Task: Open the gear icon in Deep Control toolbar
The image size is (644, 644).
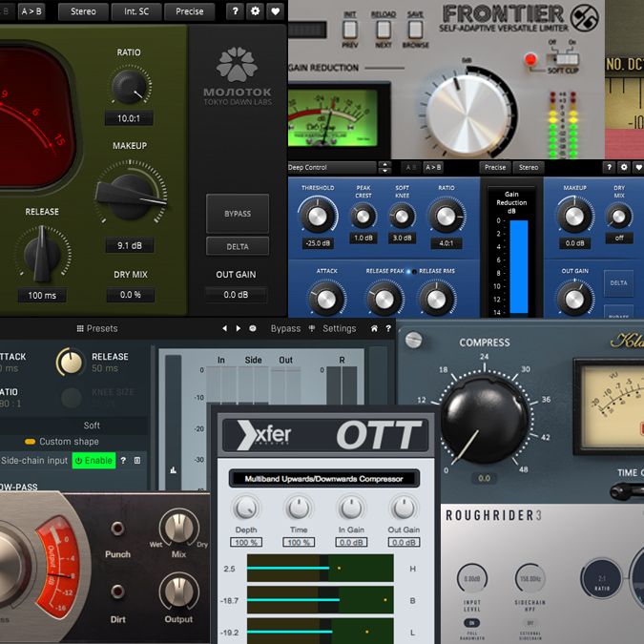Action: (624, 167)
